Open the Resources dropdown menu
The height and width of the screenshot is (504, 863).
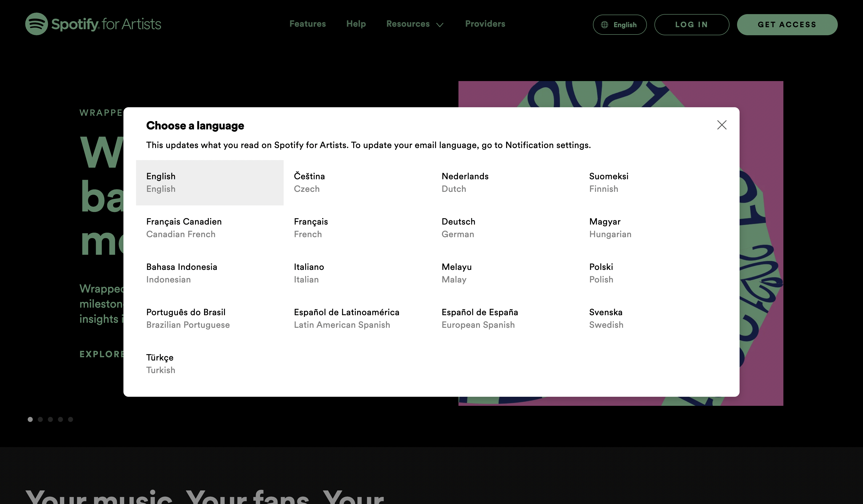[x=415, y=24]
